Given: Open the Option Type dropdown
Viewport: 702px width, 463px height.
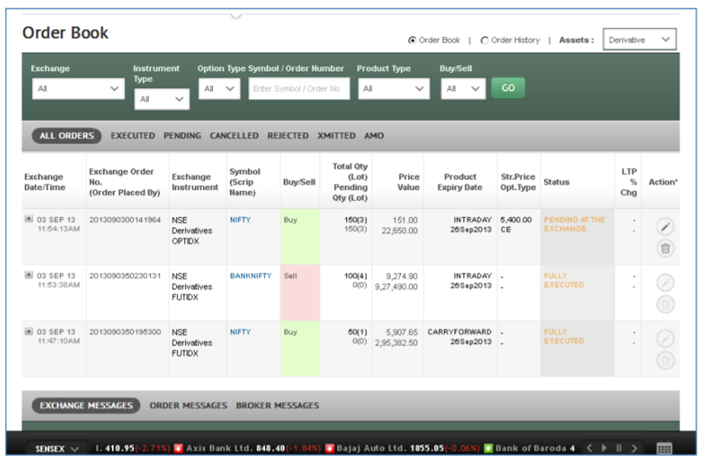Looking at the screenshot, I should click(x=219, y=89).
